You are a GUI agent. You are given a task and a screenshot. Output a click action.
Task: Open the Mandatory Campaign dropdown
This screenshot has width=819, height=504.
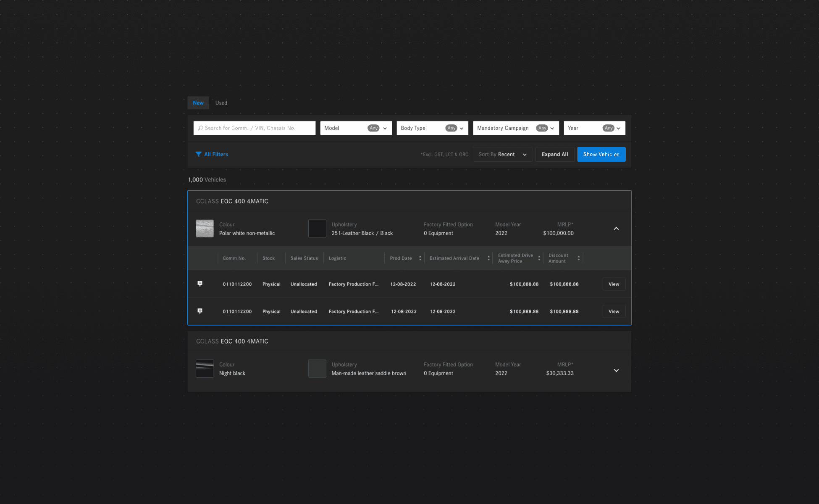(x=515, y=128)
